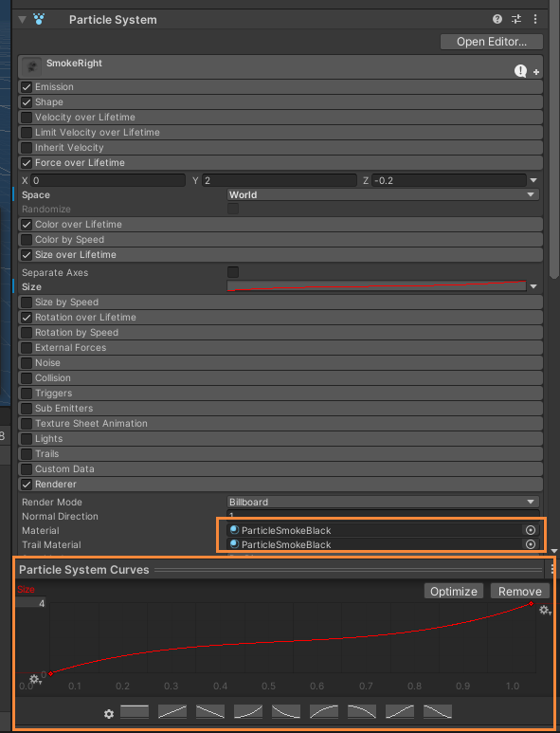Image resolution: width=560 pixels, height=733 pixels.
Task: Select the ease-out rising curve preset
Action: (324, 711)
